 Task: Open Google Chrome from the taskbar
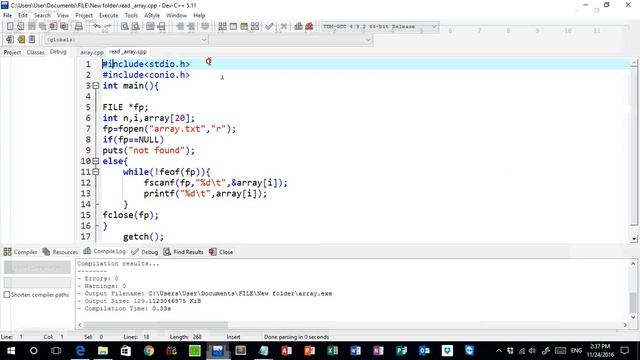[149, 351]
